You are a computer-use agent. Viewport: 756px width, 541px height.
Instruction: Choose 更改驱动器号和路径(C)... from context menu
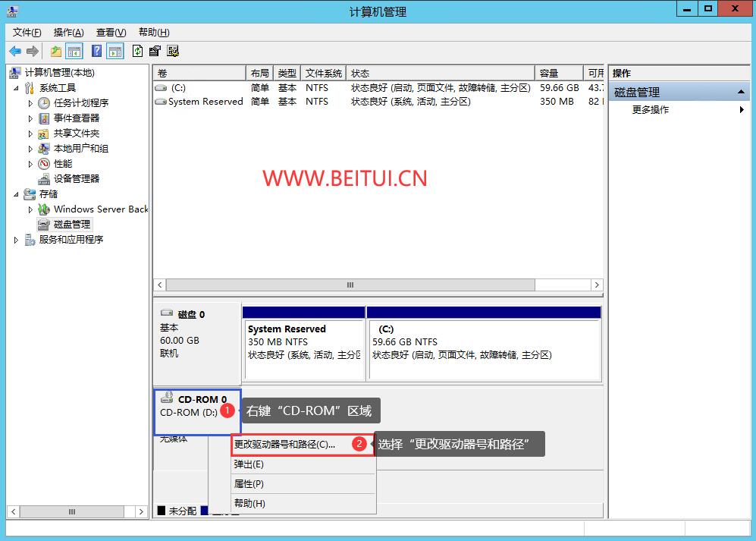(x=284, y=445)
